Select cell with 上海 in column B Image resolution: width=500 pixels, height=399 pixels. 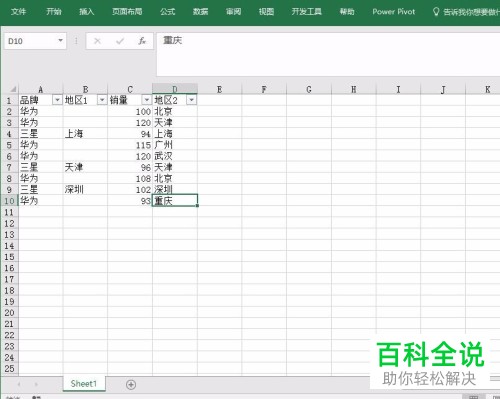(85, 134)
